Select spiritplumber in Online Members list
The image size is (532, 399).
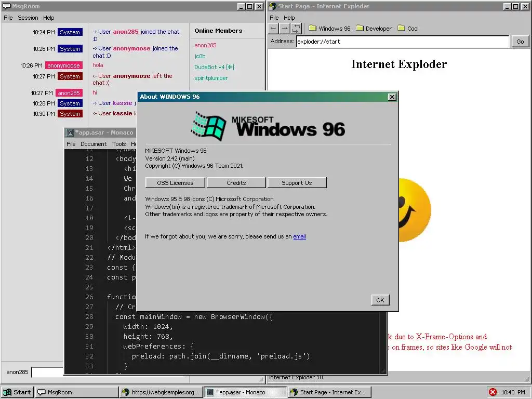(211, 78)
